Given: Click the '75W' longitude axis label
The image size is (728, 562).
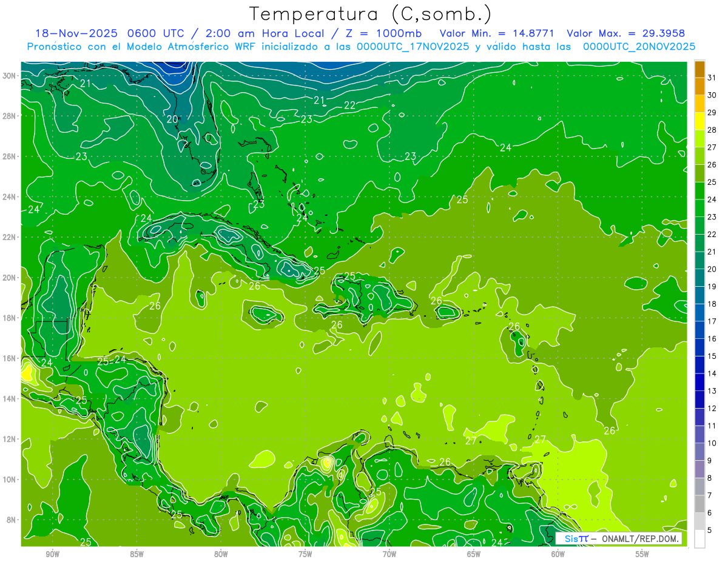Looking at the screenshot, I should pos(305,554).
